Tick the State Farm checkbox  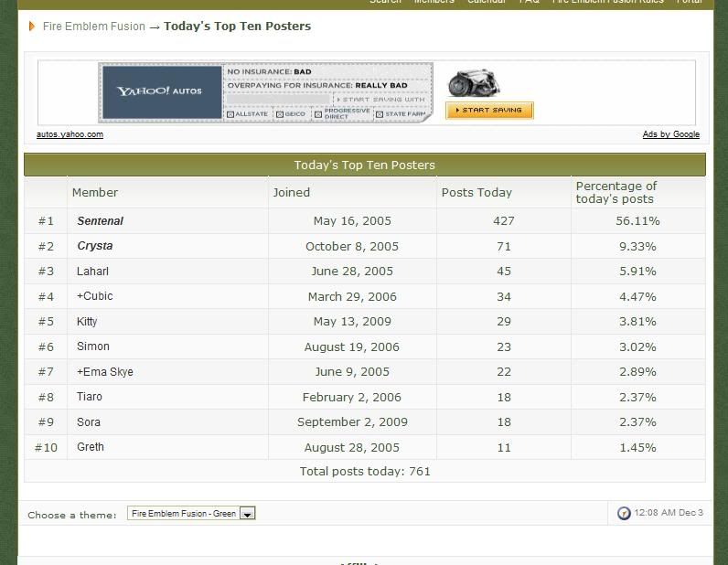379,114
